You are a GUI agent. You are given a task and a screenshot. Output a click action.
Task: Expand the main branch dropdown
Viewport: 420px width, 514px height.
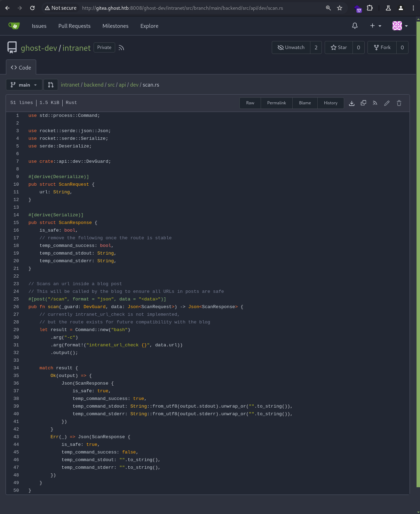tap(24, 85)
